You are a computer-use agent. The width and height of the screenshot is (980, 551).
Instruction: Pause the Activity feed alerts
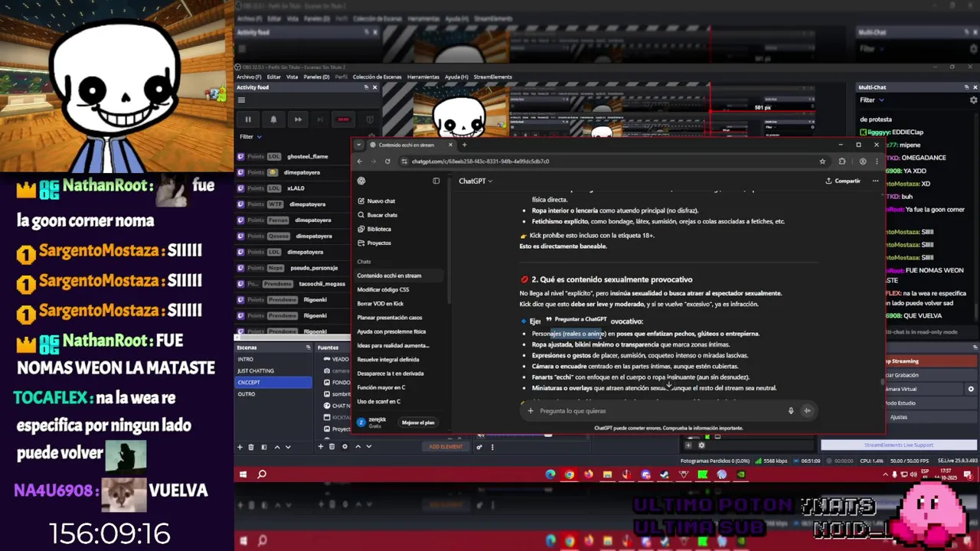248,119
